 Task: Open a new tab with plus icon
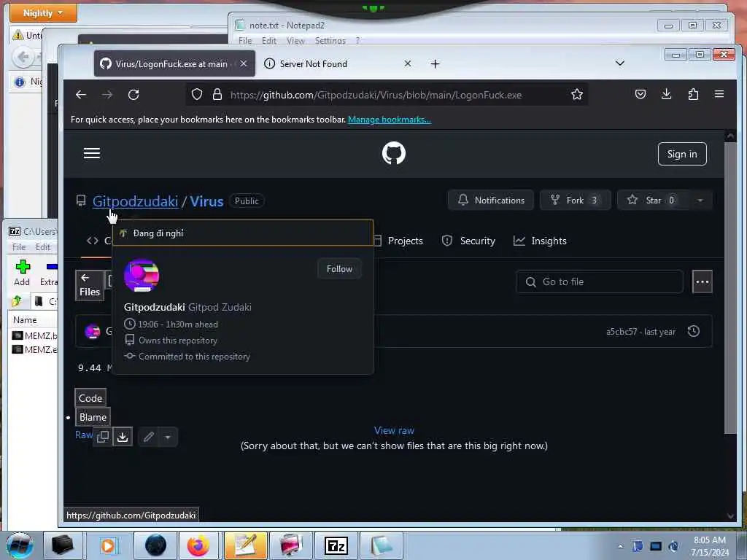click(435, 64)
